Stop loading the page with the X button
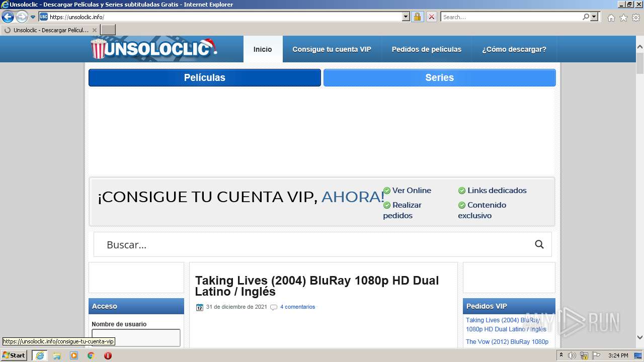 pyautogui.click(x=431, y=17)
